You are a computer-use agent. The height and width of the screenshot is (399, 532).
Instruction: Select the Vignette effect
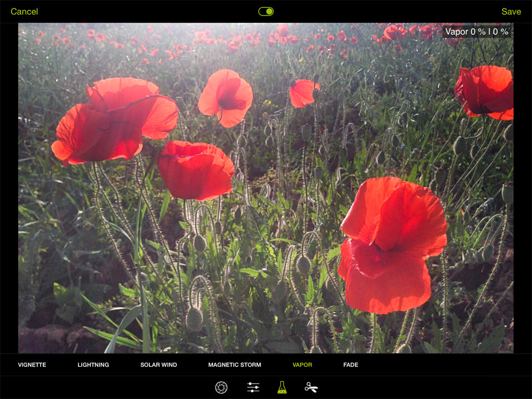(32, 365)
